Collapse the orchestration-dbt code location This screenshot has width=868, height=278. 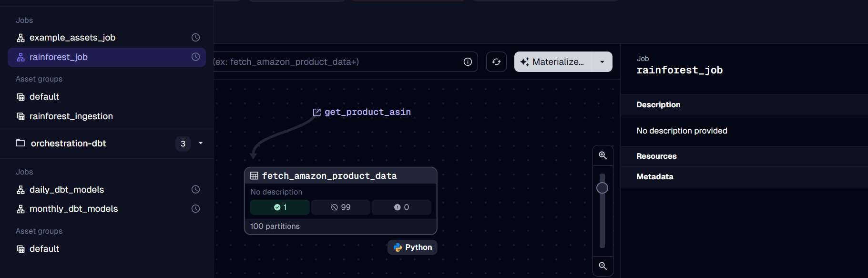201,144
